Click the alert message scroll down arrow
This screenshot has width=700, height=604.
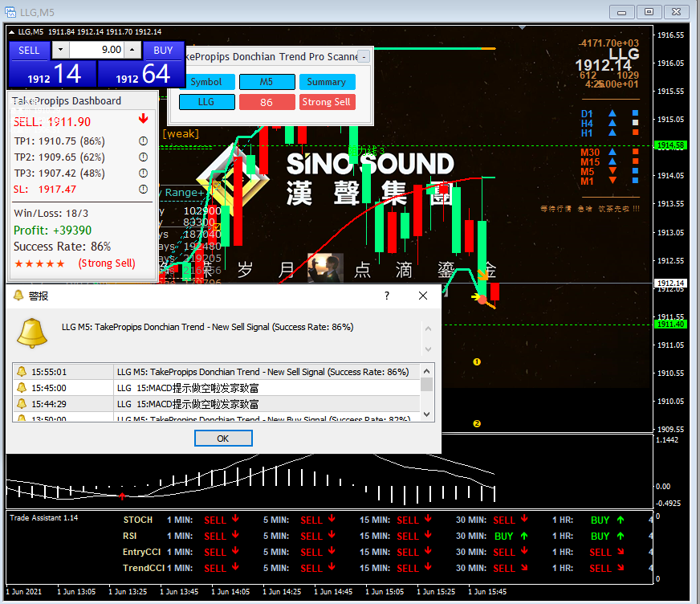pos(428,349)
